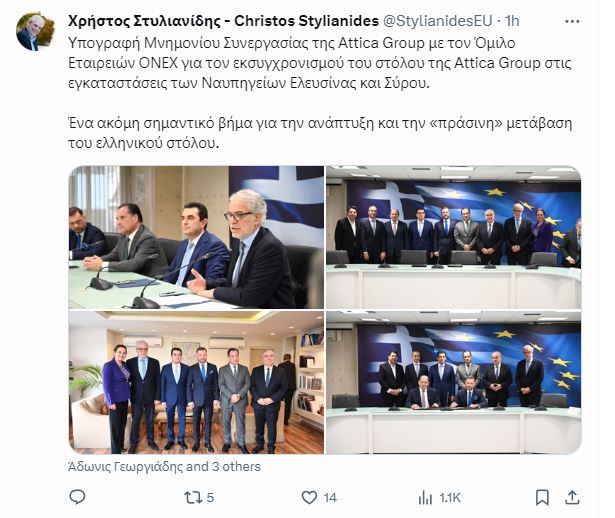The image size is (615, 518).
Task: Click the 14 likes count
Action: pyautogui.click(x=330, y=498)
